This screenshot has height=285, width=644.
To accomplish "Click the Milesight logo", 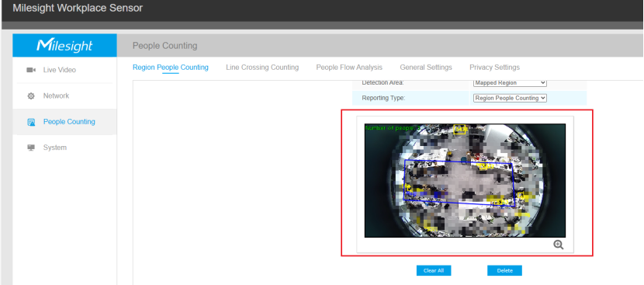I will [x=64, y=45].
